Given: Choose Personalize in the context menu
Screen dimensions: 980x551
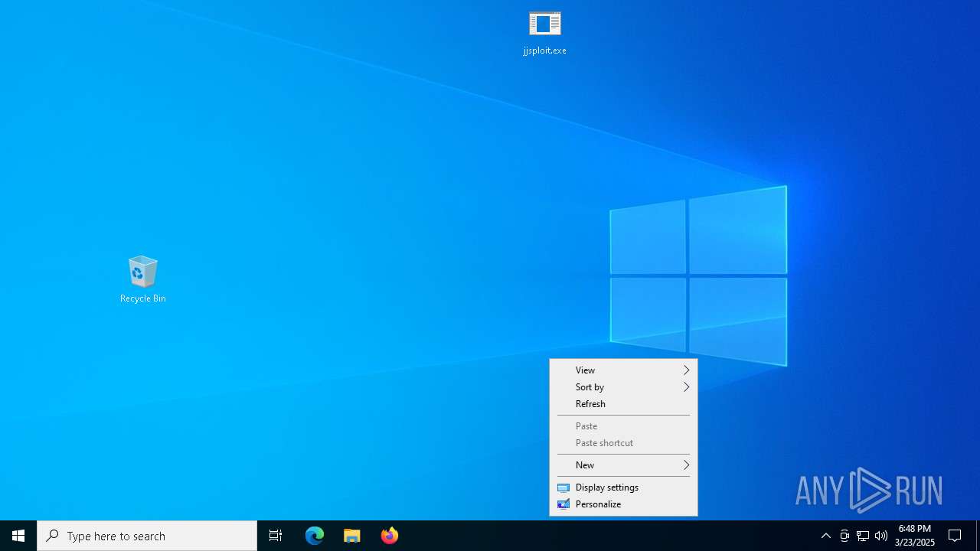Looking at the screenshot, I should 623,504.
